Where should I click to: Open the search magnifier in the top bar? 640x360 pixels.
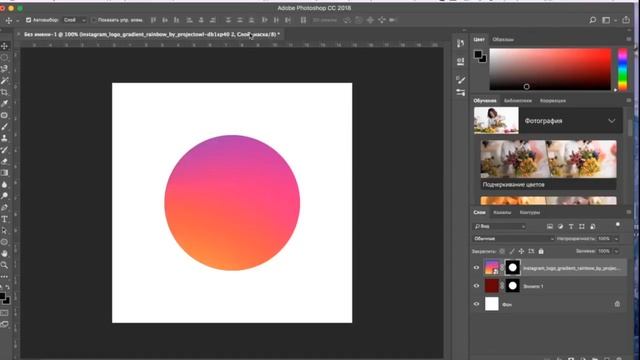point(593,20)
